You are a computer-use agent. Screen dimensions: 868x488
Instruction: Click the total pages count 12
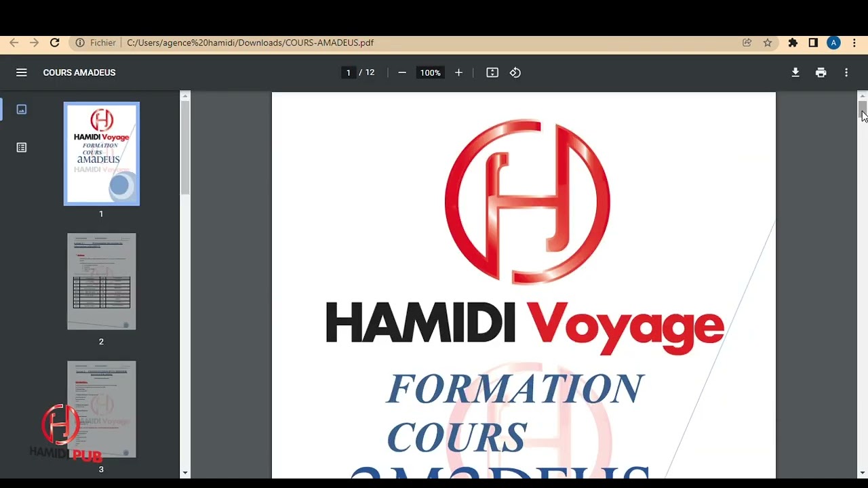370,73
